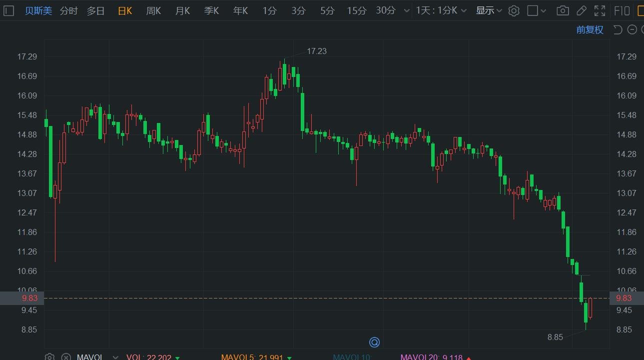Open chart settings gear icon

tap(514, 10)
